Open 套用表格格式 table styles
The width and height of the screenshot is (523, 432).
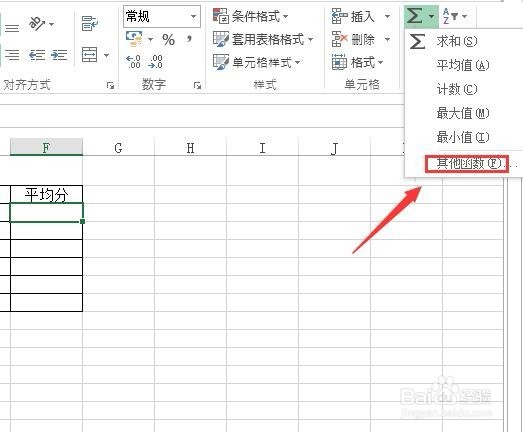[263, 39]
